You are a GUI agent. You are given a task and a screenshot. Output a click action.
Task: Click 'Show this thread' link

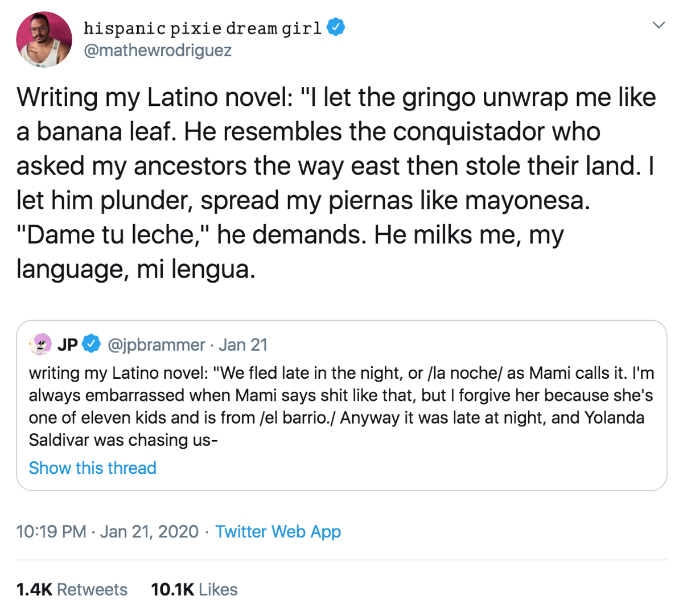pos(92,468)
